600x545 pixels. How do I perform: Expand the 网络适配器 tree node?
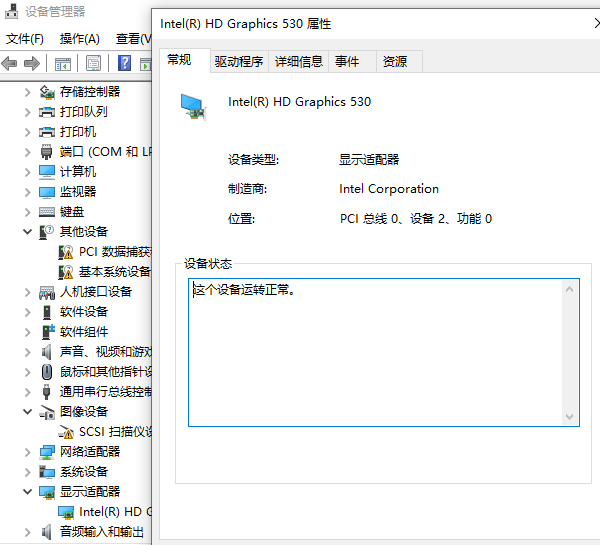28,452
